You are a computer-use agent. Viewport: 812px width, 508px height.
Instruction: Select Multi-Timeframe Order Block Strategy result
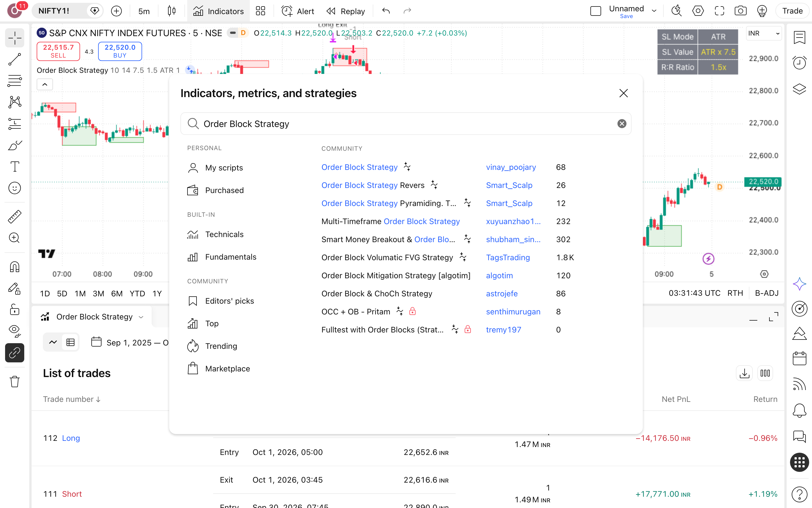[x=390, y=222]
